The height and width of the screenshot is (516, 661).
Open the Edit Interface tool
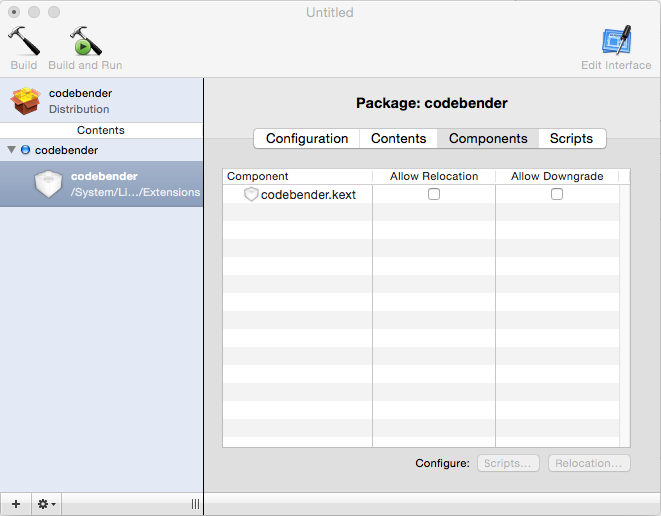[x=616, y=40]
